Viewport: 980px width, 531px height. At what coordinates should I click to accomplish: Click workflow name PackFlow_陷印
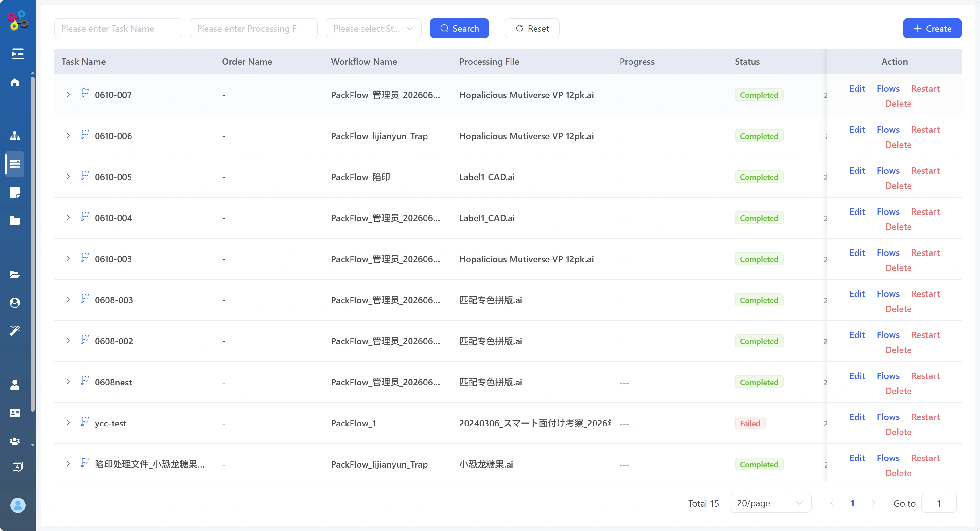tap(360, 177)
